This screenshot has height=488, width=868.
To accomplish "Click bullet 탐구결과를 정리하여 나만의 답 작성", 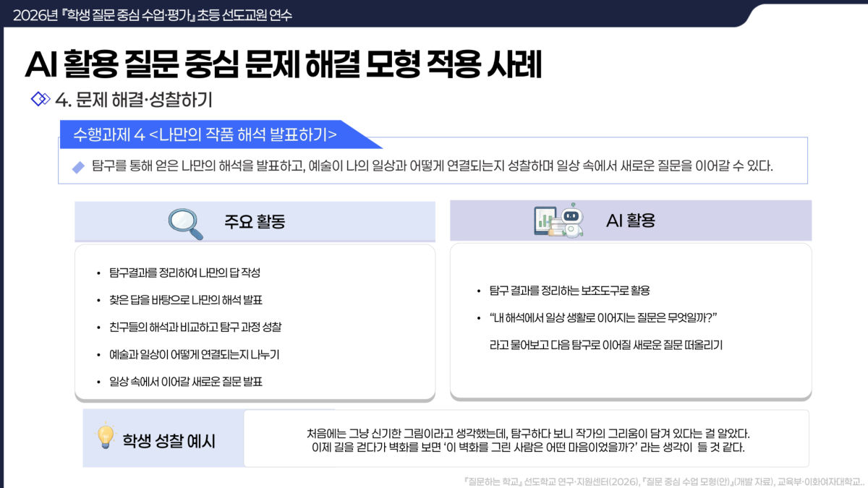I will (x=184, y=273).
